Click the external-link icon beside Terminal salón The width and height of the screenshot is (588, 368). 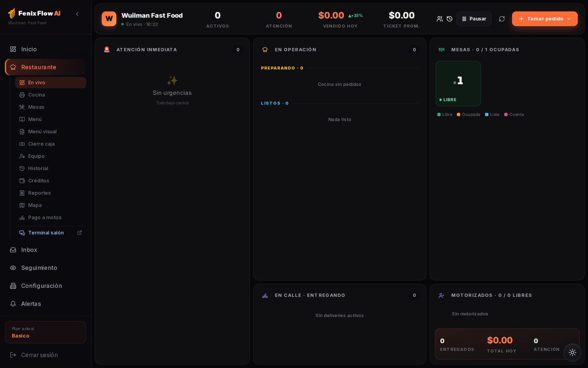click(79, 233)
